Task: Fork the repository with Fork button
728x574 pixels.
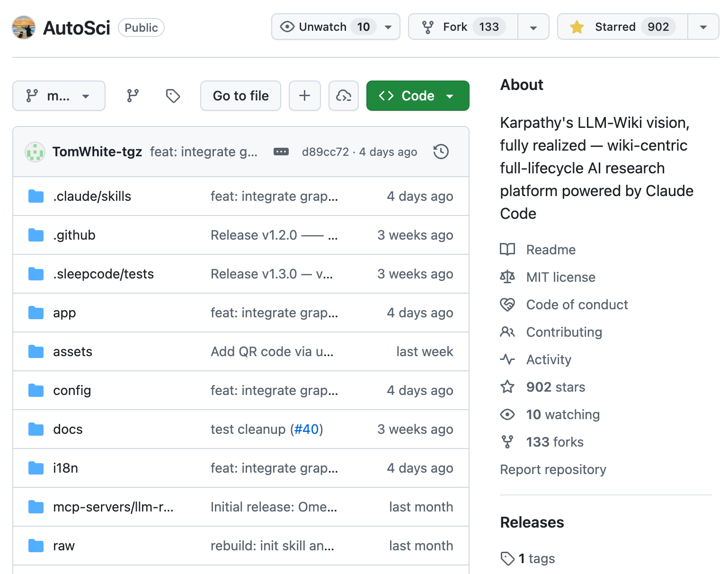Action: [x=463, y=27]
